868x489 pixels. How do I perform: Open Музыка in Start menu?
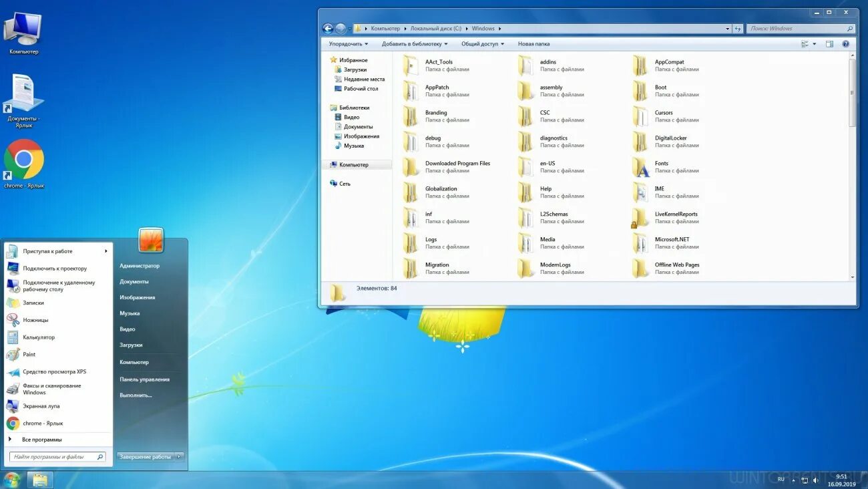[130, 313]
